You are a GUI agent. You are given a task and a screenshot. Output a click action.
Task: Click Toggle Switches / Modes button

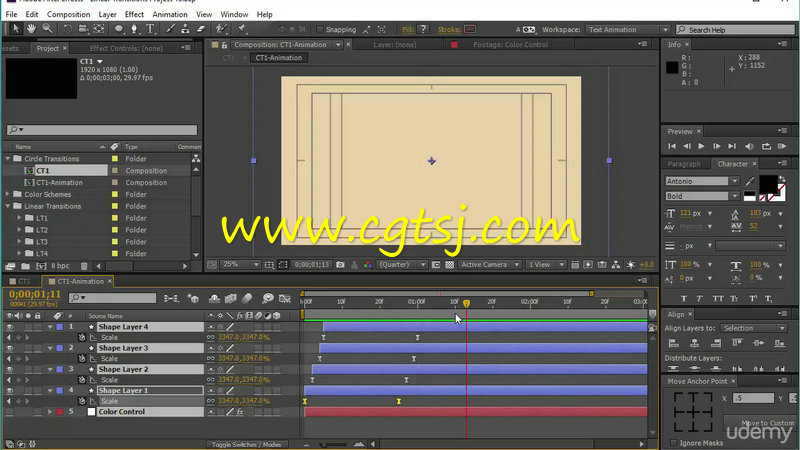coord(246,444)
